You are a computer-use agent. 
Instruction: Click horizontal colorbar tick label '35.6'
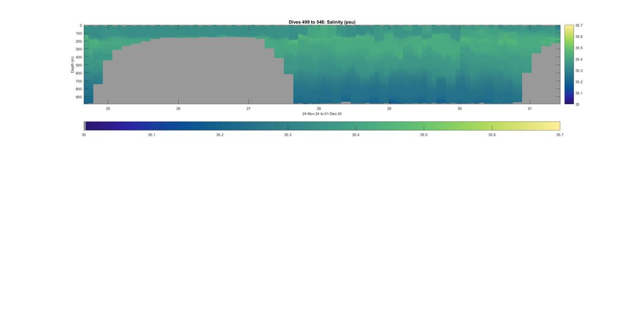pyautogui.click(x=492, y=135)
